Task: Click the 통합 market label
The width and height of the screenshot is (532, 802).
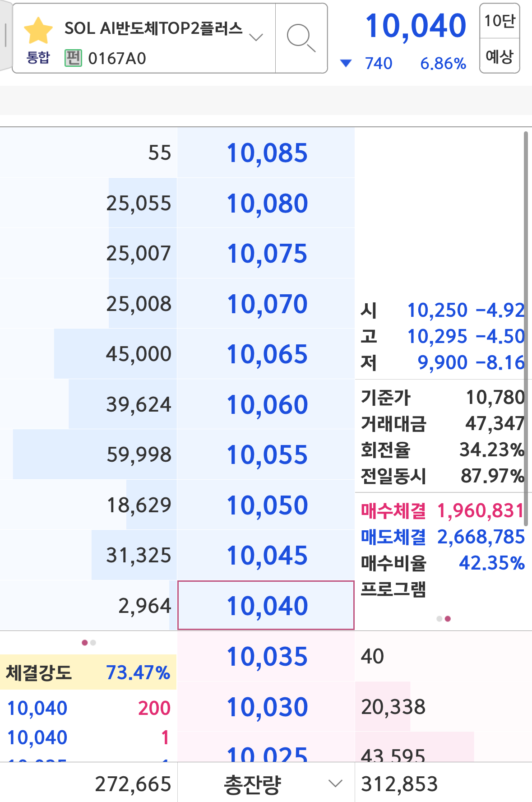Action: click(x=38, y=58)
